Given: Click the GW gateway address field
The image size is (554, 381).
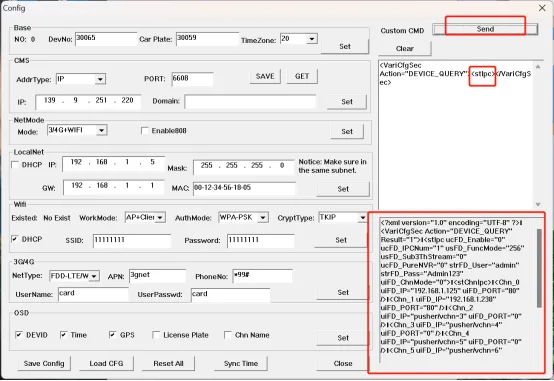Looking at the screenshot, I should pyautogui.click(x=113, y=187).
